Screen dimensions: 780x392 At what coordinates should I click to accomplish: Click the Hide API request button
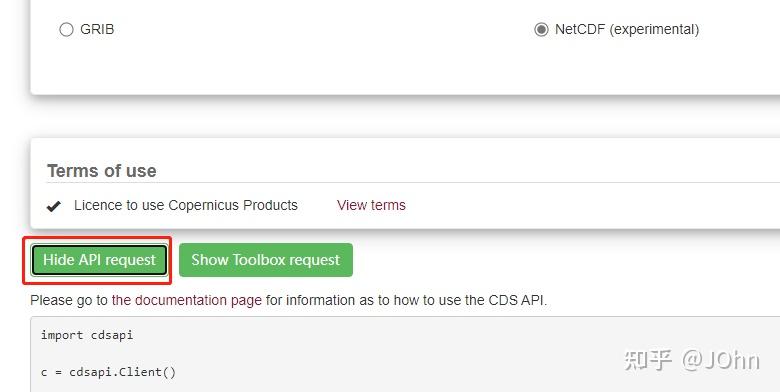(x=99, y=260)
